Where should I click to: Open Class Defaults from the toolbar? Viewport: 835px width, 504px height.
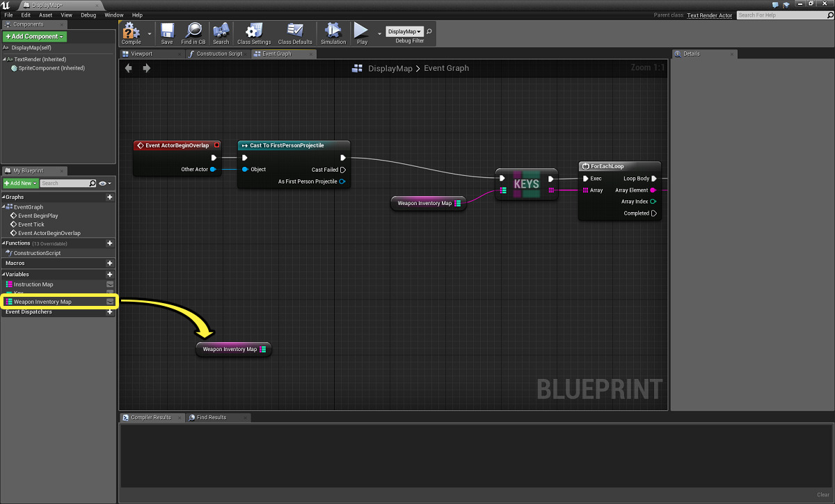295,31
